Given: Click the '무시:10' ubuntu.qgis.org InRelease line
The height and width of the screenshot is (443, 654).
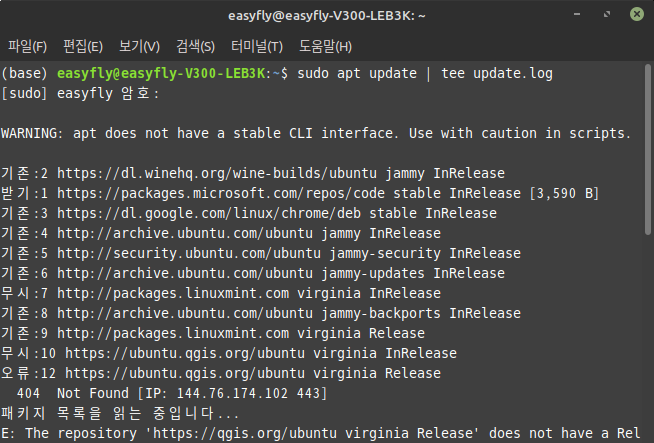Looking at the screenshot, I should 229,353.
